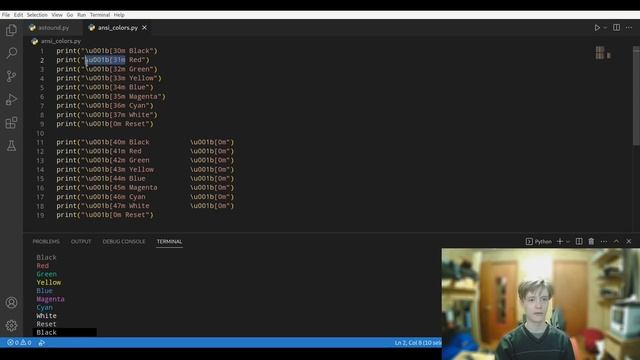This screenshot has height=360, width=640.
Task: Click the editor vertical scrollbar
Action: click(636, 96)
